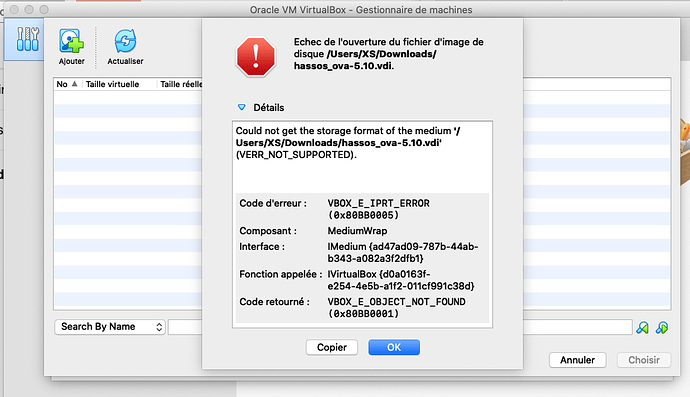Click the error details text box
The width and height of the screenshot is (690, 397).
[x=362, y=224]
